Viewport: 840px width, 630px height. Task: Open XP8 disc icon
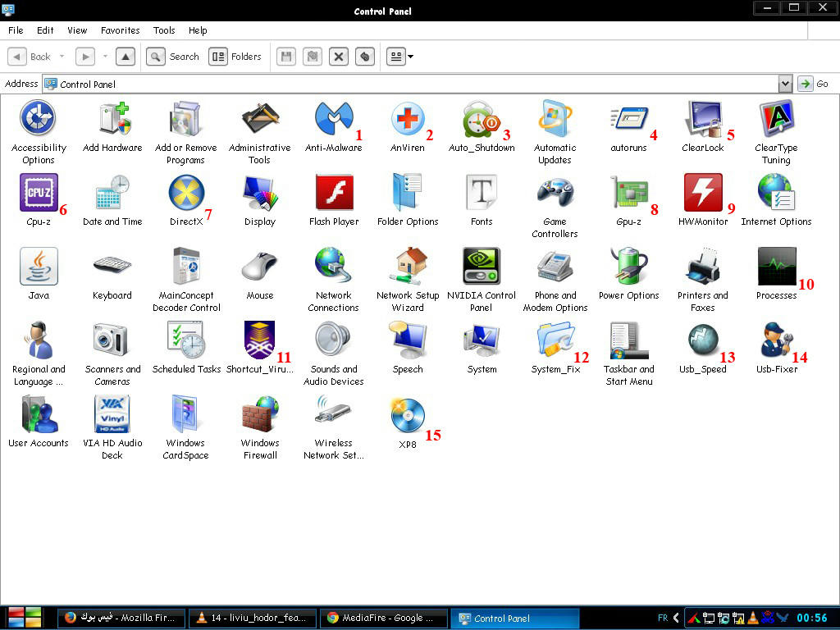pyautogui.click(x=407, y=414)
